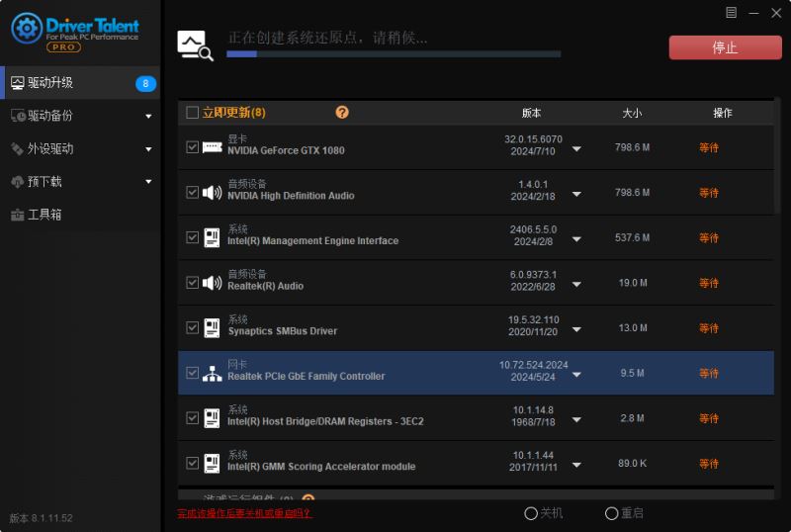
Task: Open the 预下载 sidebar section
Action: click(x=80, y=182)
